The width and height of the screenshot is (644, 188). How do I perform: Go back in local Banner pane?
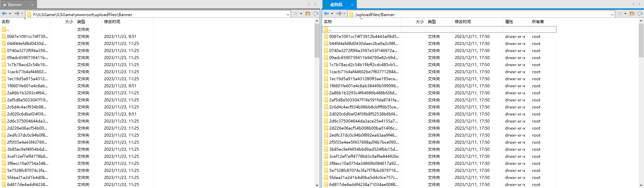click(x=4, y=14)
